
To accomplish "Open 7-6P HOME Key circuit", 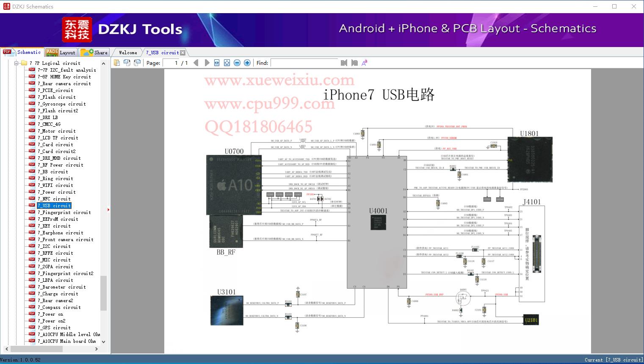I will (64, 77).
